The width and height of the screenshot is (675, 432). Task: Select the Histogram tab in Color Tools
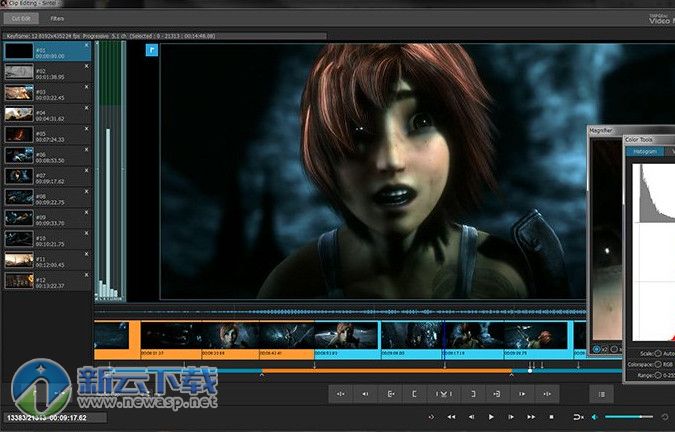pyautogui.click(x=645, y=151)
